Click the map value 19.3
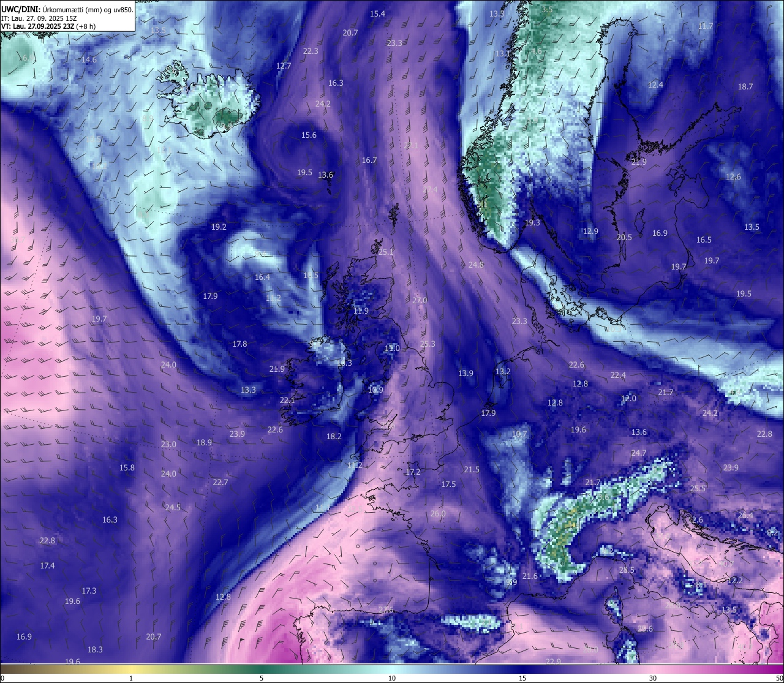Viewport: 784px width, 683px height. click(x=532, y=222)
